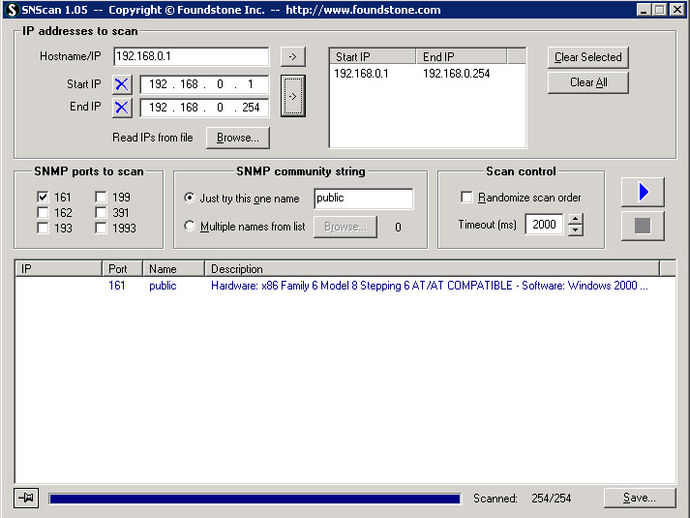This screenshot has width=690, height=518.
Task: Click the SNScan app icon in title bar
Action: tap(12, 10)
